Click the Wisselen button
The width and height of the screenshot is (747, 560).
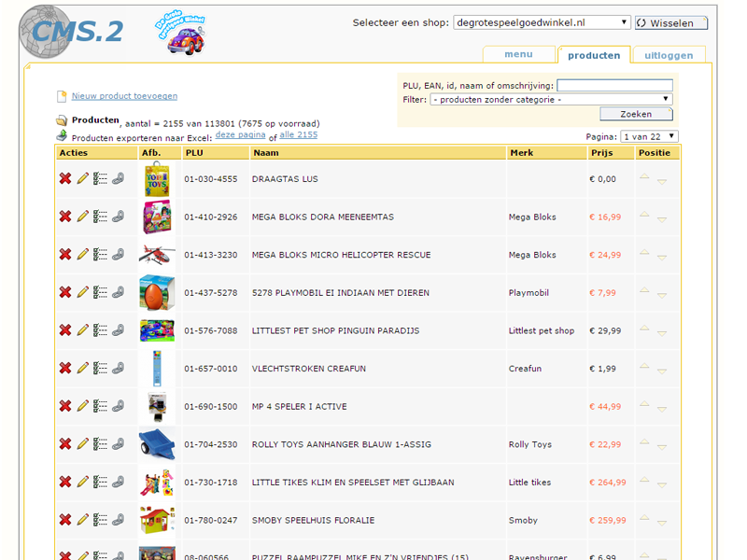pyautogui.click(x=670, y=22)
